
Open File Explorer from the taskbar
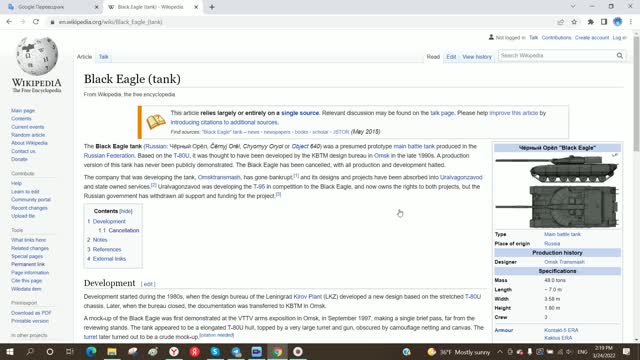pos(112,351)
